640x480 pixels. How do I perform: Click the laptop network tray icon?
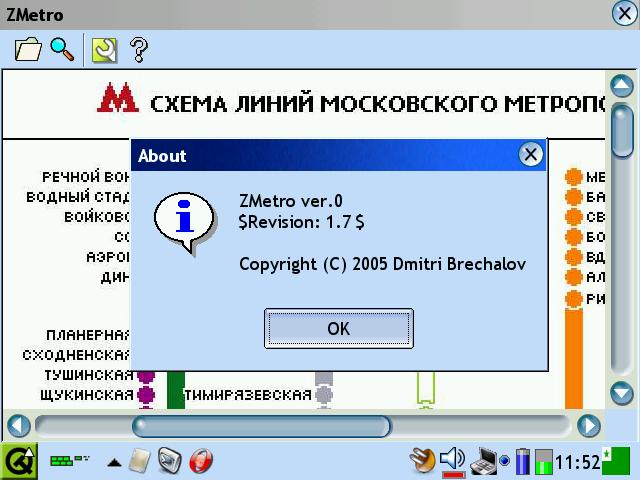(x=484, y=462)
